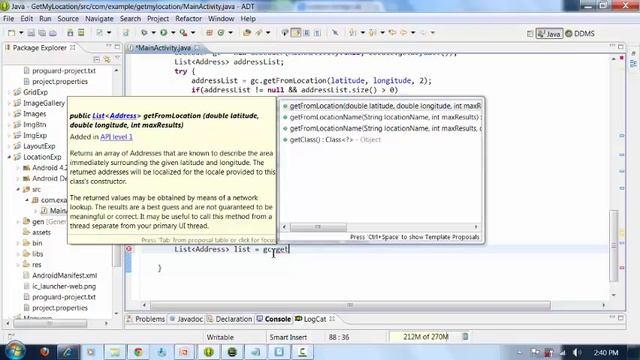Expand the GridExp project
640x360 pixels.
9,92
